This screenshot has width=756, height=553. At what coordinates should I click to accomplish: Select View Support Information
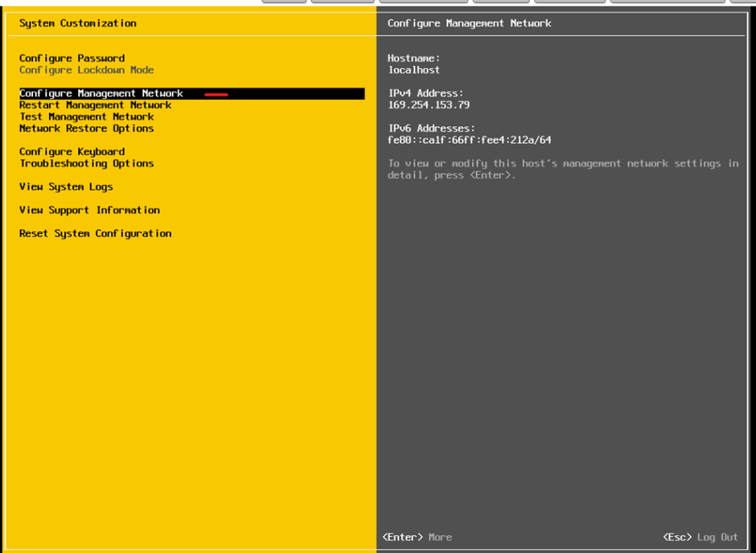click(x=89, y=210)
